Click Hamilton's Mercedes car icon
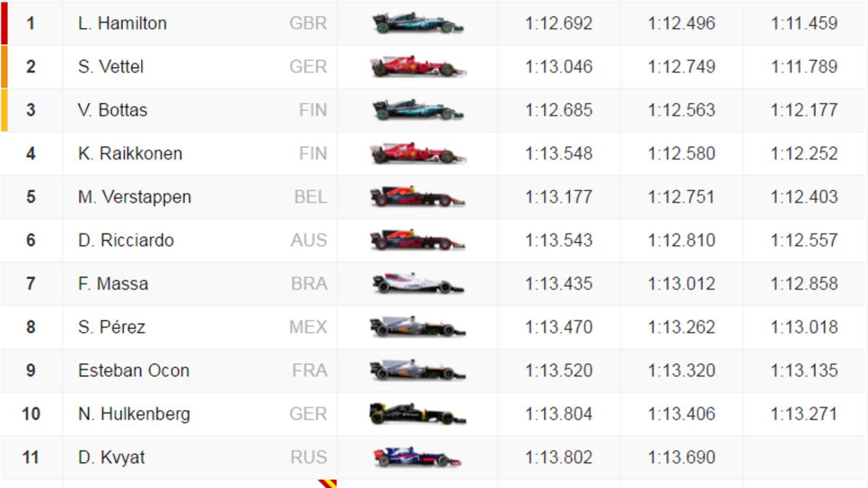The height and width of the screenshot is (488, 868). click(x=417, y=23)
